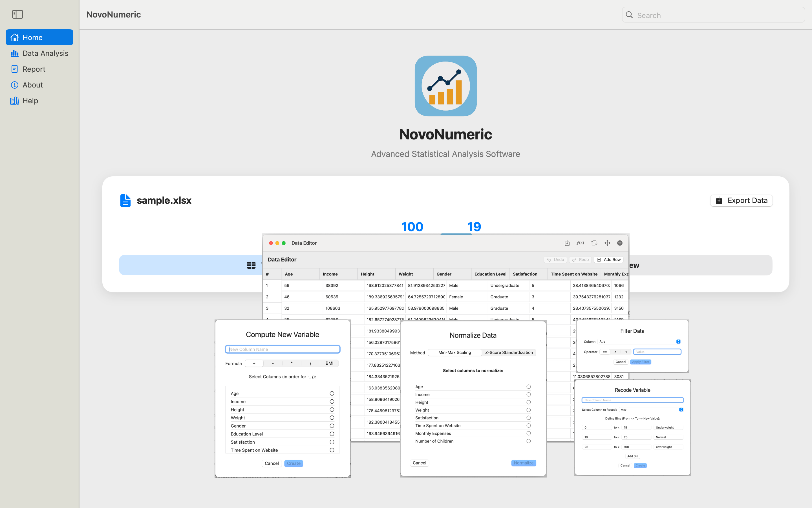Select Monthly Expenses radio in Normalize Data
The height and width of the screenshot is (508, 812).
[528, 433]
